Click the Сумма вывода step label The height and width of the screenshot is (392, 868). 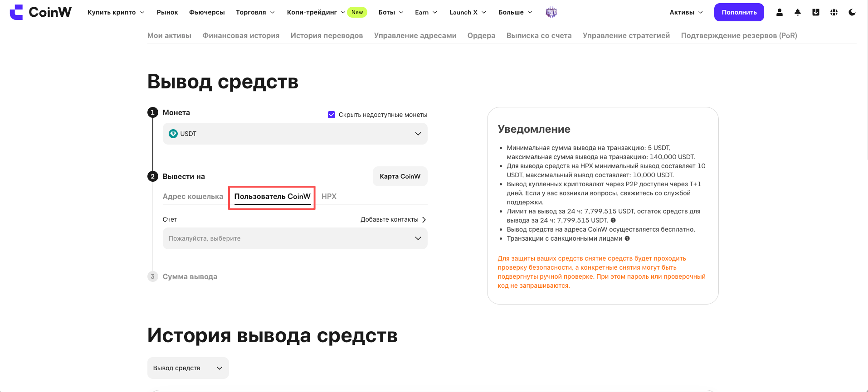pyautogui.click(x=190, y=276)
